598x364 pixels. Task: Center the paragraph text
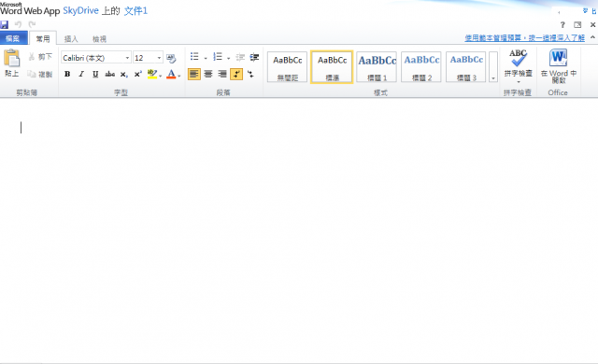click(208, 74)
